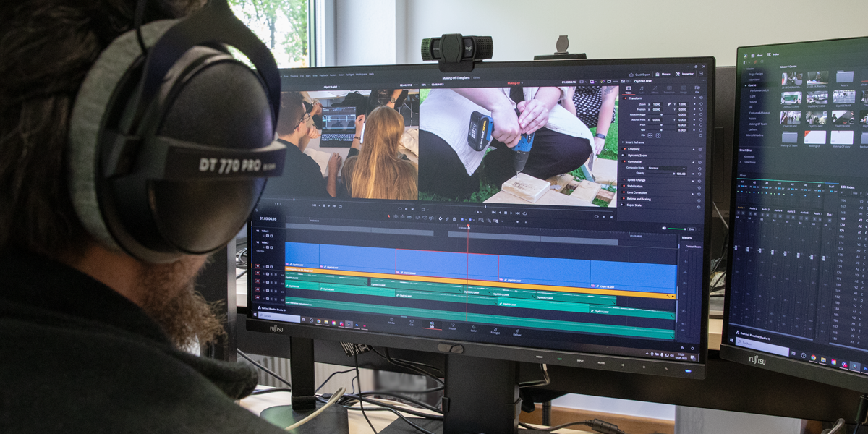Image resolution: width=868 pixels, height=434 pixels.
Task: Toggle the Lens Correction enable switch
Action: point(624,192)
